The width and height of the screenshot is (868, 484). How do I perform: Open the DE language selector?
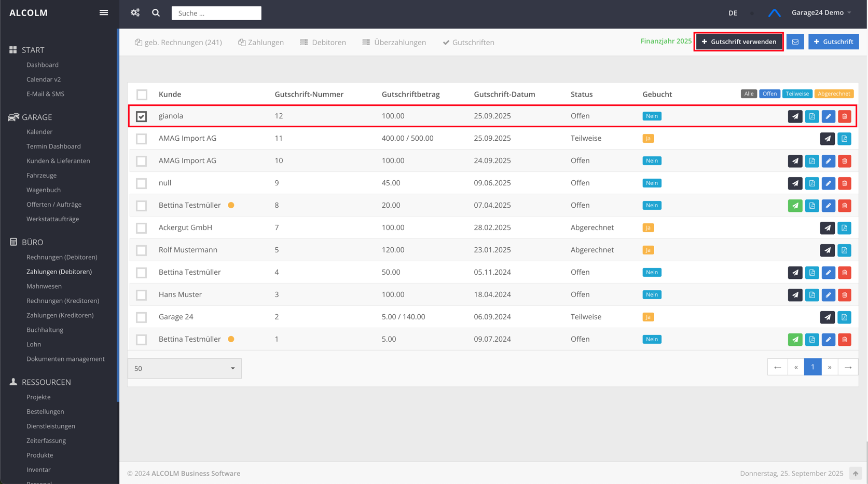(733, 13)
